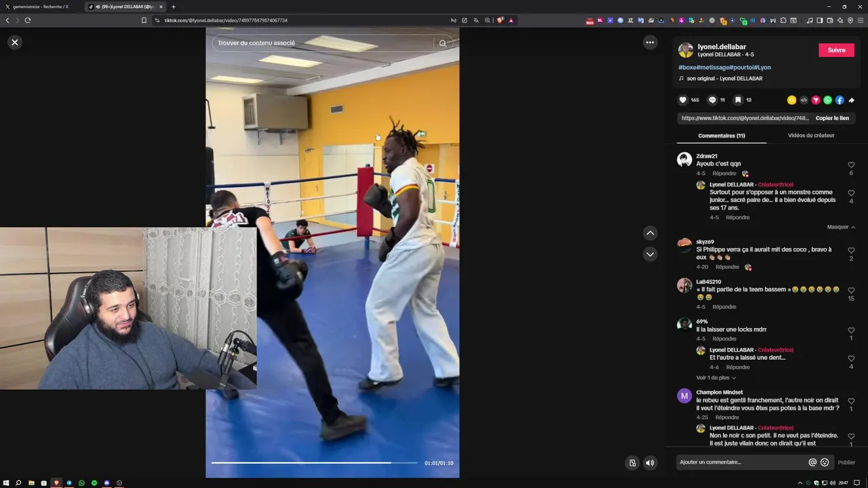The width and height of the screenshot is (868, 488).
Task: Click the bookmark icon in address bar
Action: coord(144,20)
